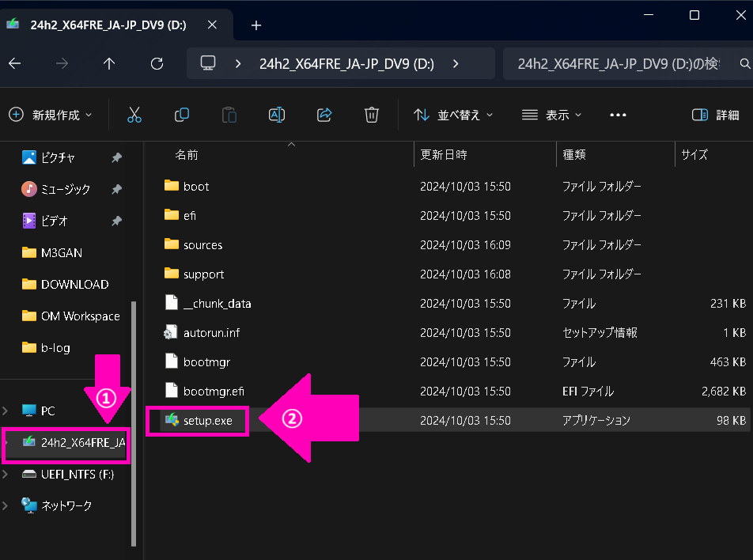Refresh the current folder view
This screenshot has height=560, width=753.
coord(157,63)
